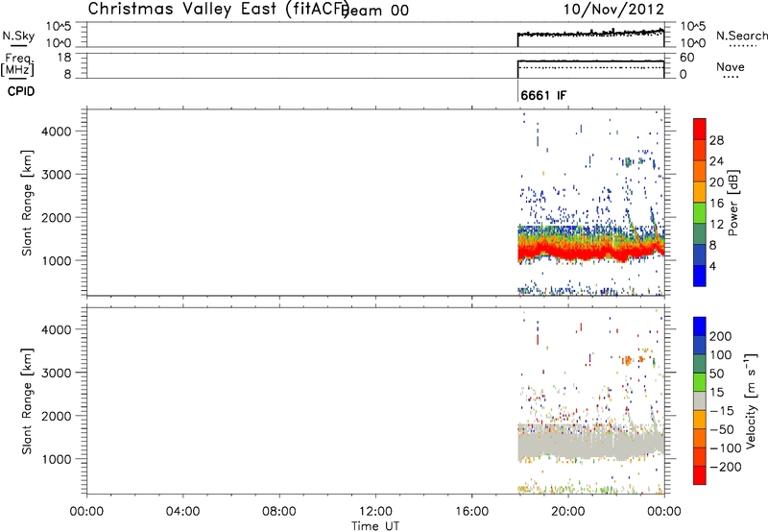Click the light green segment of the power colorbar

pyautogui.click(x=700, y=213)
